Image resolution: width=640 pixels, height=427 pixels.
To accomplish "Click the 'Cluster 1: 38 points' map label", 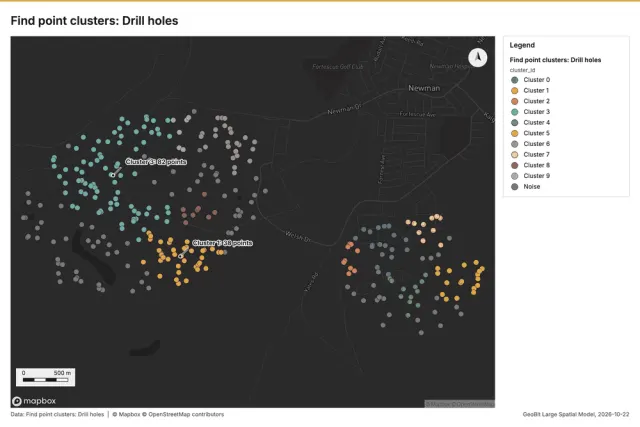I will [x=222, y=243].
